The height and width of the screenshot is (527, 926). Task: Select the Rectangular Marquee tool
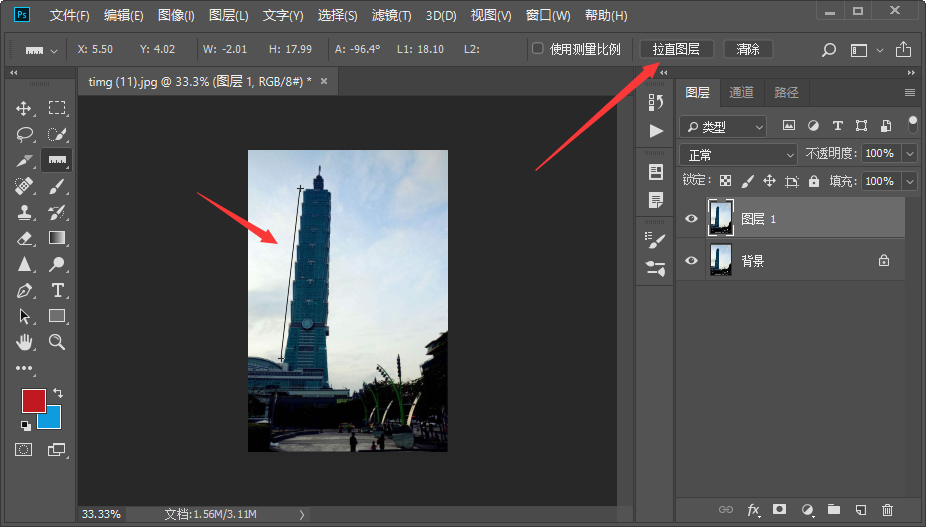tap(57, 108)
